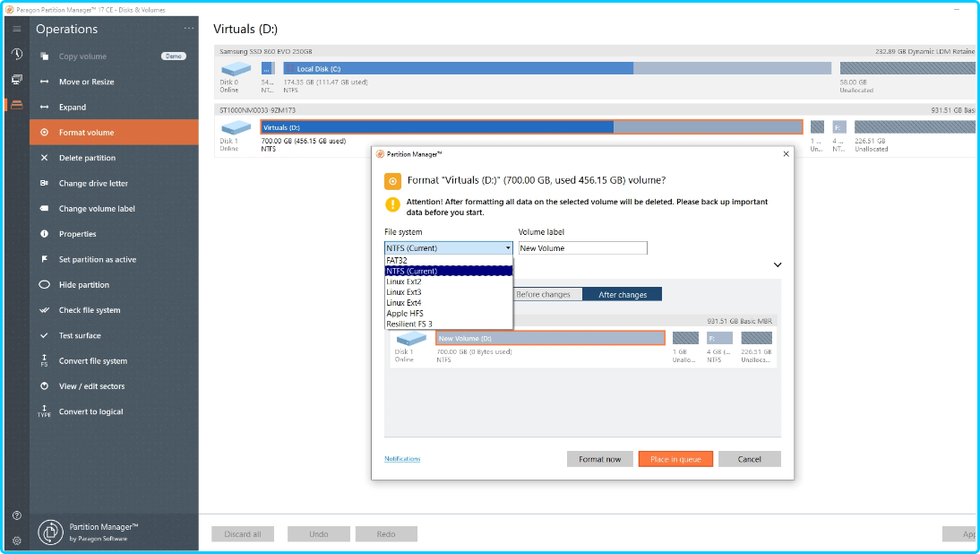Screen dimensions: 980x554
Task: Open the Operations panel more options ellipsis
Action: (x=188, y=29)
